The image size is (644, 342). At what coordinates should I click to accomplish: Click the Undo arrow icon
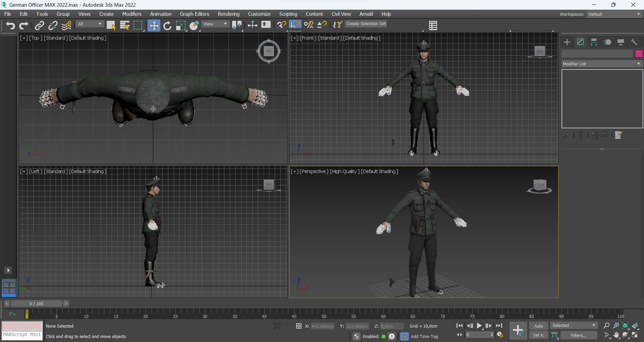pos(10,25)
